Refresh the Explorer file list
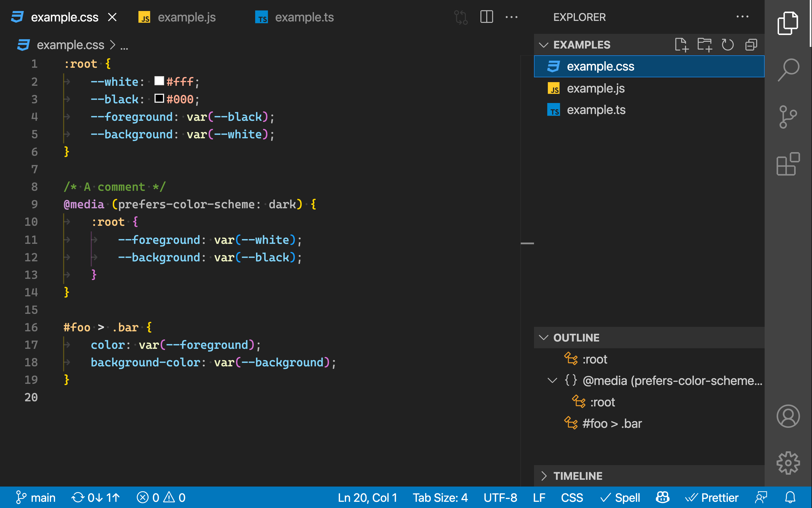 pyautogui.click(x=727, y=45)
